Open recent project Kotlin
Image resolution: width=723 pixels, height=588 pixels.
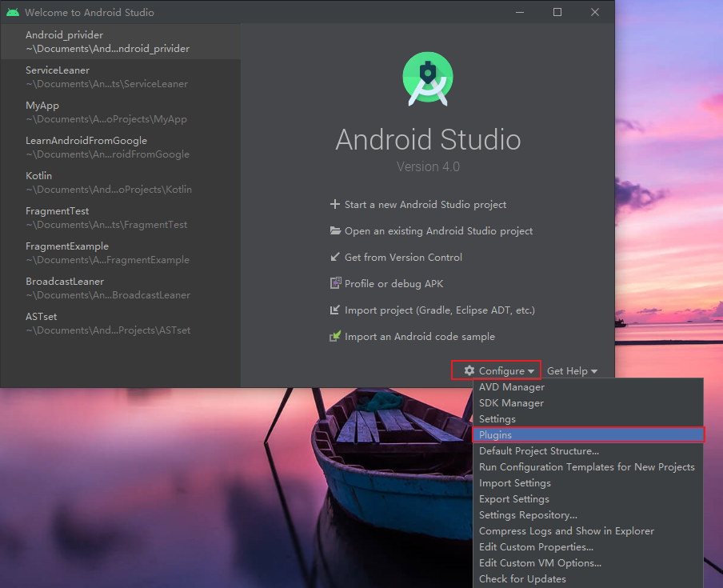pyautogui.click(x=120, y=182)
